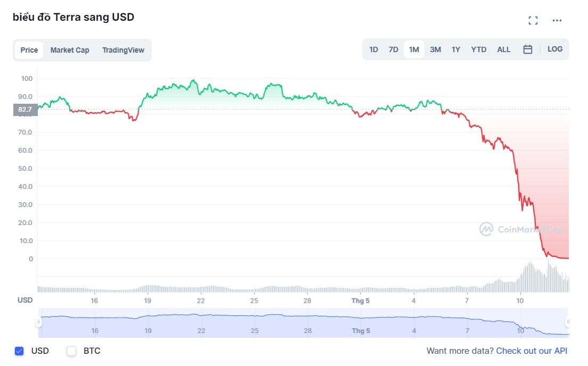Select the 1D time range
Image resolution: width=588 pixels, height=366 pixels.
[x=373, y=49]
